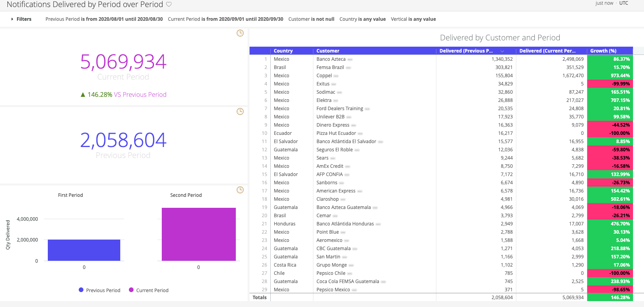
Task: Sort the table by the Country column
Action: coord(283,51)
